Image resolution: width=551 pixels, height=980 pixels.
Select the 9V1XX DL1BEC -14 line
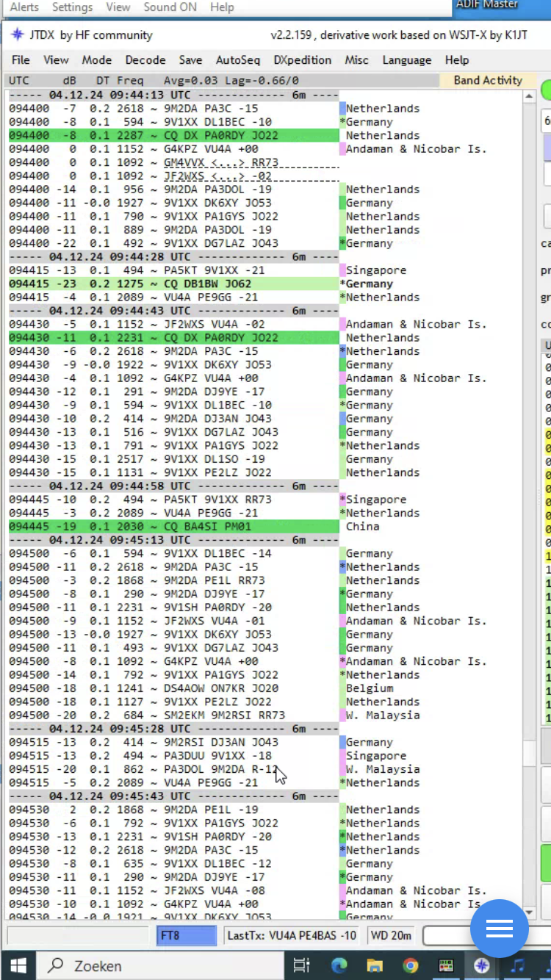[173, 554]
